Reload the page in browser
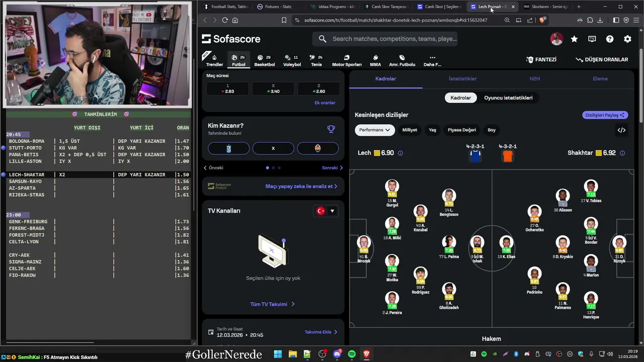 point(225,20)
